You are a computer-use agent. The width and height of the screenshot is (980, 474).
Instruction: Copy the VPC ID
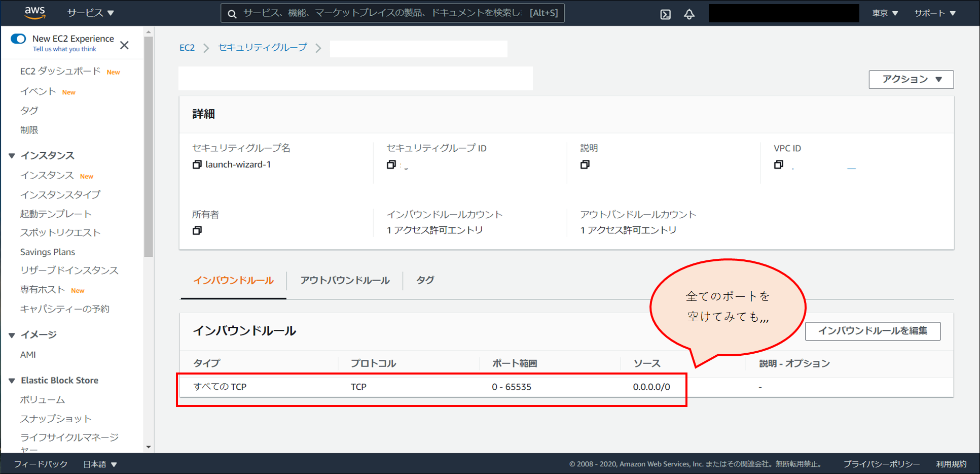[x=779, y=164]
